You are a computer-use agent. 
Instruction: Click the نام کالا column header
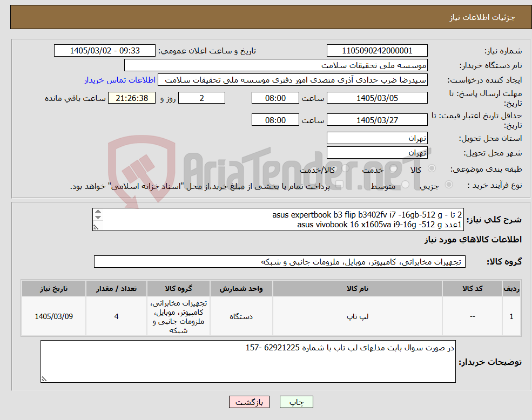click(357, 288)
